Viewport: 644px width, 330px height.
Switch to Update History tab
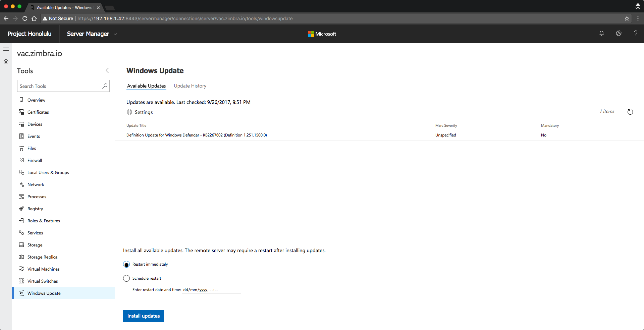pos(190,86)
